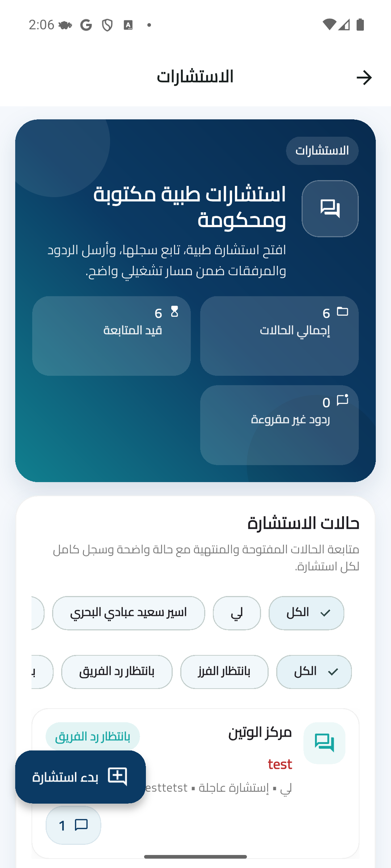Viewport: 391px width, 868px height.
Task: Tap the back arrow in the header
Action: [x=364, y=78]
